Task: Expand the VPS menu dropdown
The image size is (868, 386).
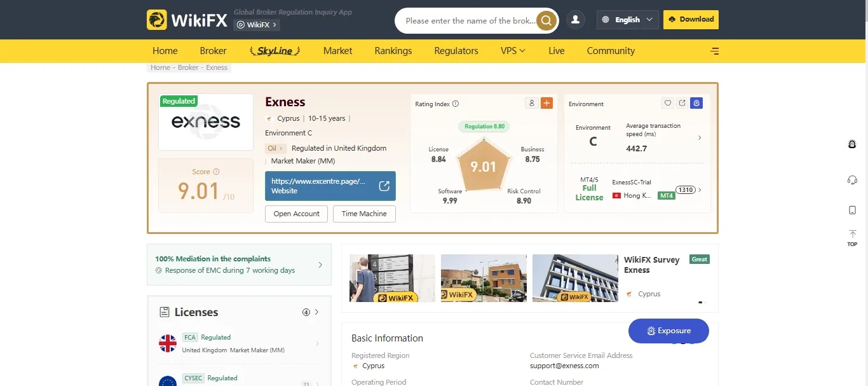Action: pos(513,51)
